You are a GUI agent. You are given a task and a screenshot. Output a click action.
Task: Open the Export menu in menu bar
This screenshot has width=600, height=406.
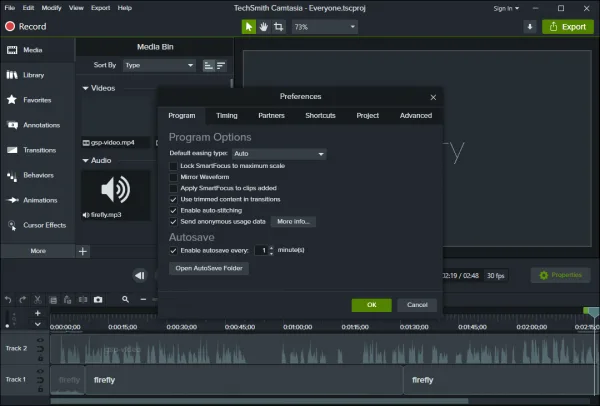click(x=101, y=8)
